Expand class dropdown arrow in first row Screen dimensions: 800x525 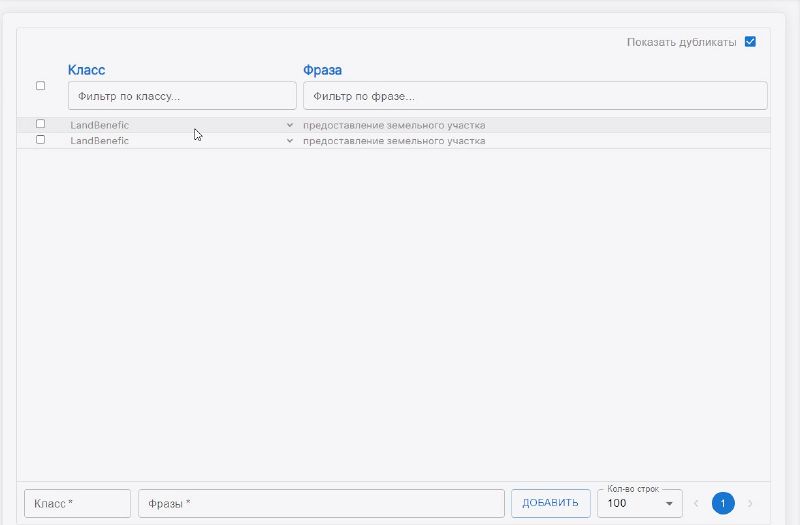point(290,125)
